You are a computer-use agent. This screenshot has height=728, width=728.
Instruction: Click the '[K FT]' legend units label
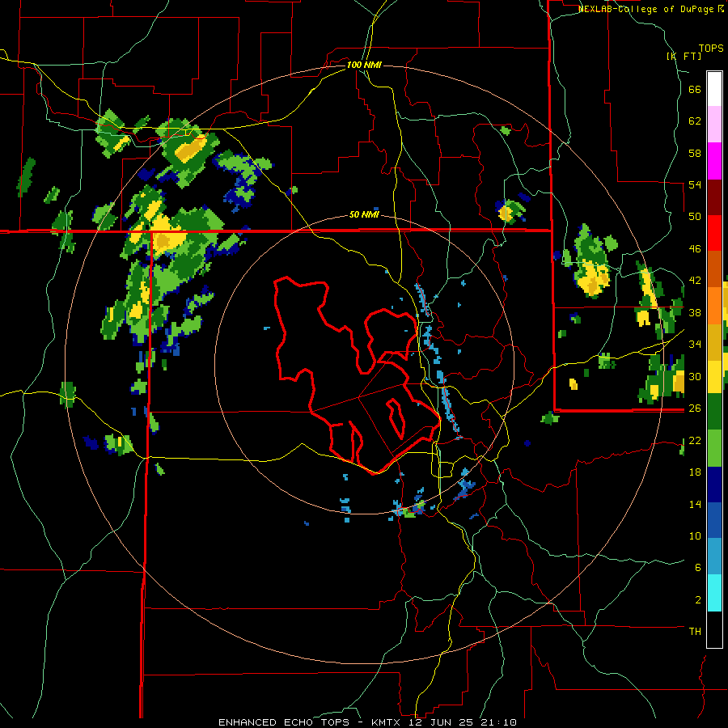coord(684,56)
